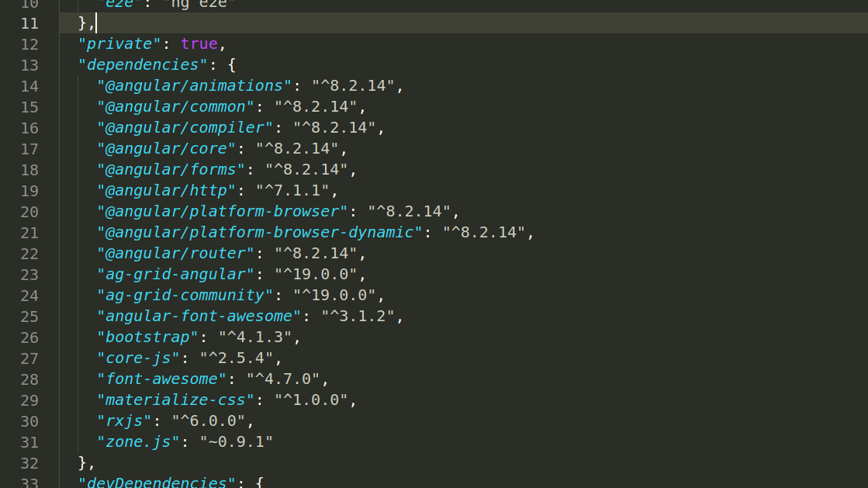
Task: Click "ag-grid-community" package name
Action: [185, 296]
